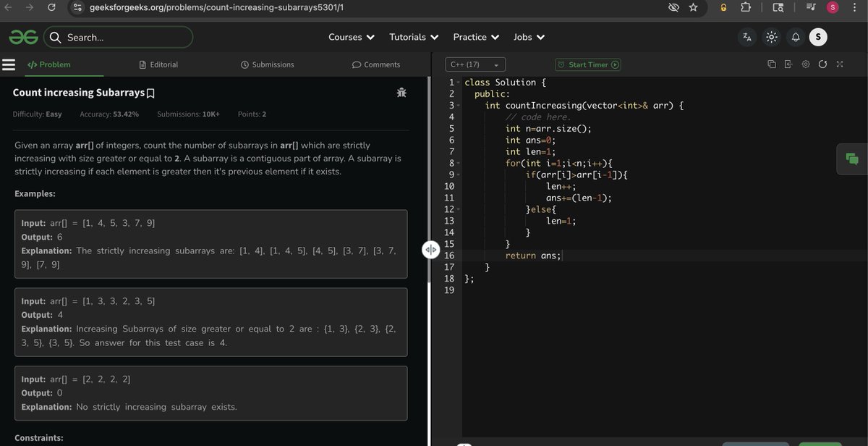
Task: Click the yellow lock extension icon
Action: point(723,7)
